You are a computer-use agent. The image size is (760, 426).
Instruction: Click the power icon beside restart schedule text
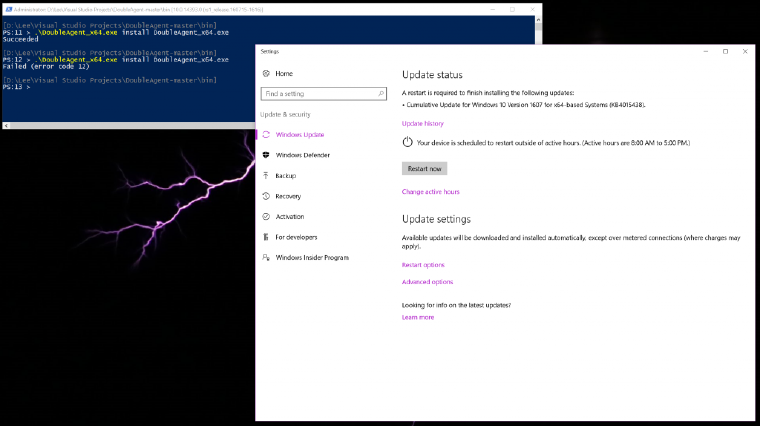(407, 142)
